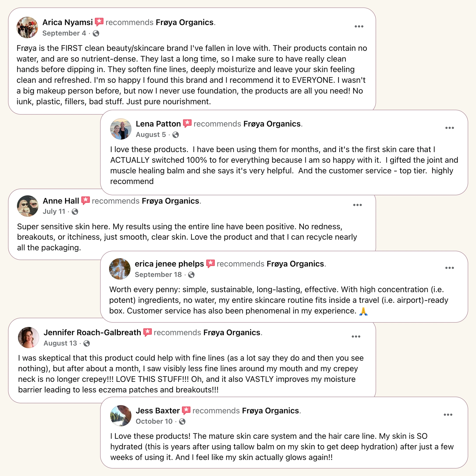Click the globe icon next to July 11
Image resolution: width=476 pixels, height=476 pixels.
75,212
